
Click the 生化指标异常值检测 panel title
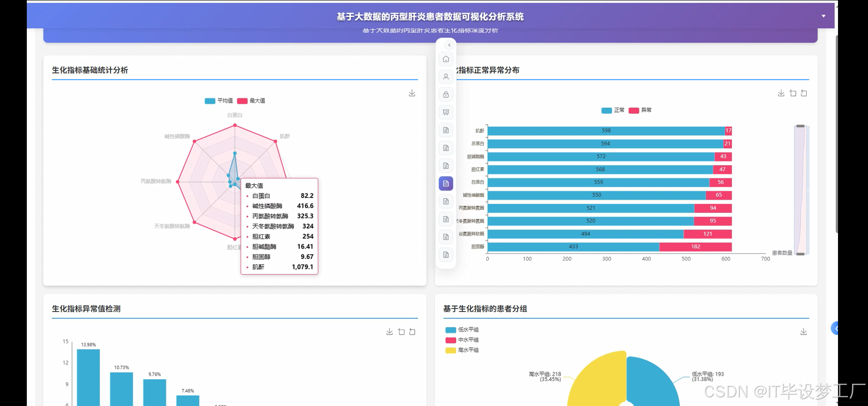[86, 309]
